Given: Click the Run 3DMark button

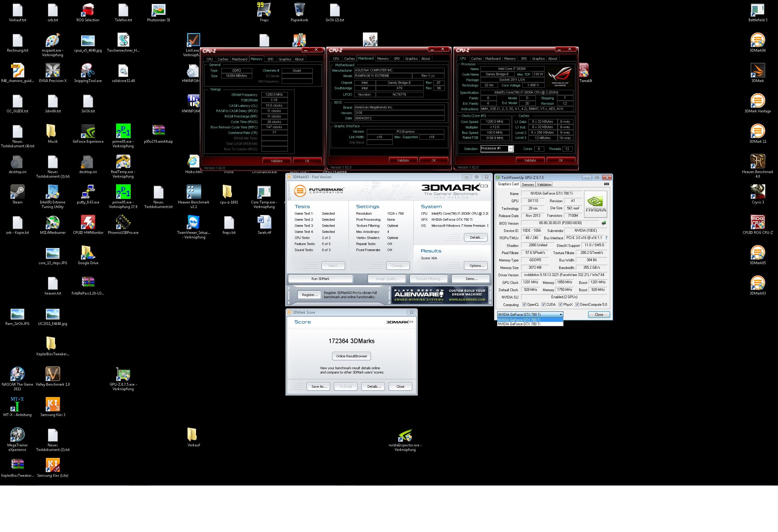Looking at the screenshot, I should click(320, 279).
